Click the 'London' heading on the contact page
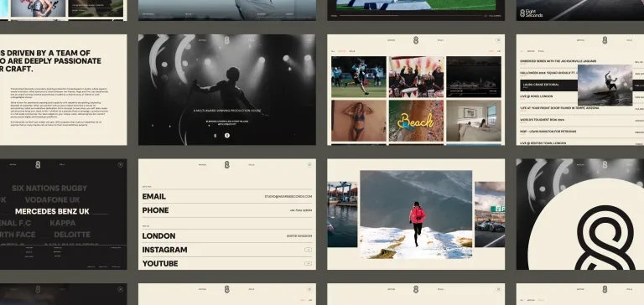Image resolution: width=644 pixels, height=305 pixels. [x=158, y=236]
